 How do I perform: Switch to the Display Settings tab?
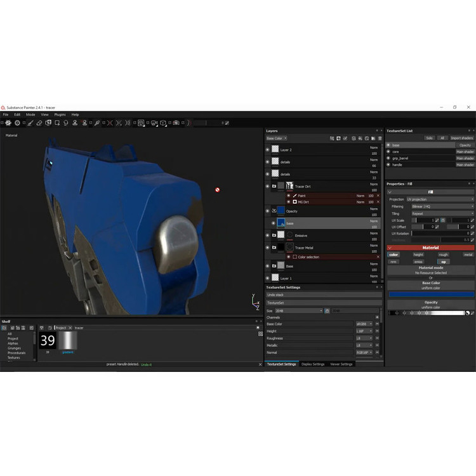pyautogui.click(x=313, y=364)
